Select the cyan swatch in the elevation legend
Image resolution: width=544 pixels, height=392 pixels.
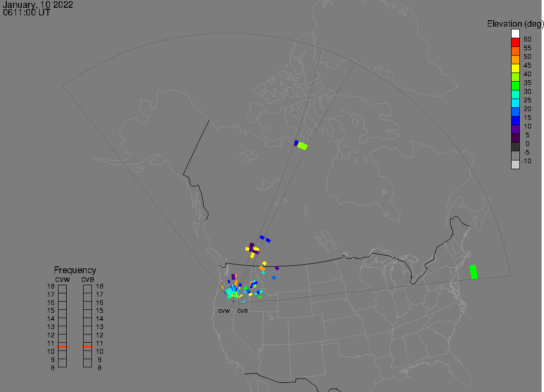click(515, 103)
